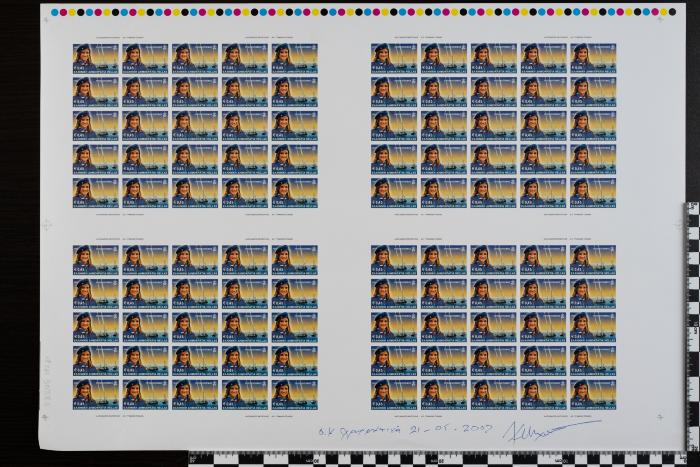Click the handwritten date 21-05-2007
The height and width of the screenshot is (467, 700).
point(450,429)
